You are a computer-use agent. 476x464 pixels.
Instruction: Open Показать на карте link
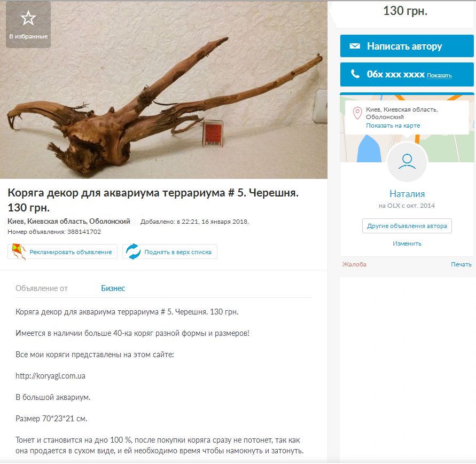click(x=393, y=125)
